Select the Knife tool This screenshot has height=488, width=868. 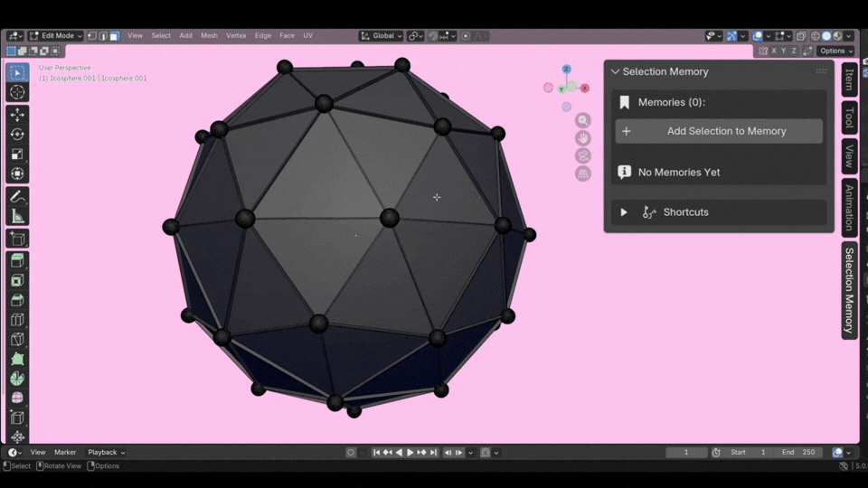coord(17,339)
